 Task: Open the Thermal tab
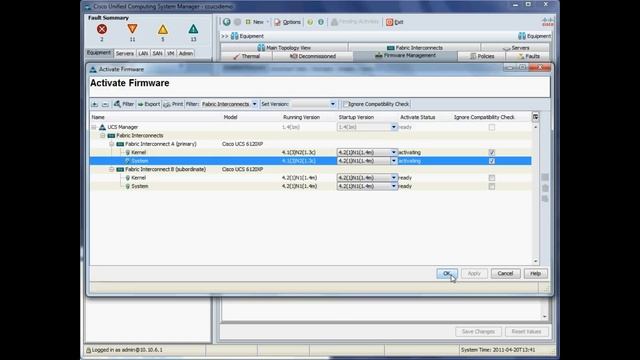[247, 56]
